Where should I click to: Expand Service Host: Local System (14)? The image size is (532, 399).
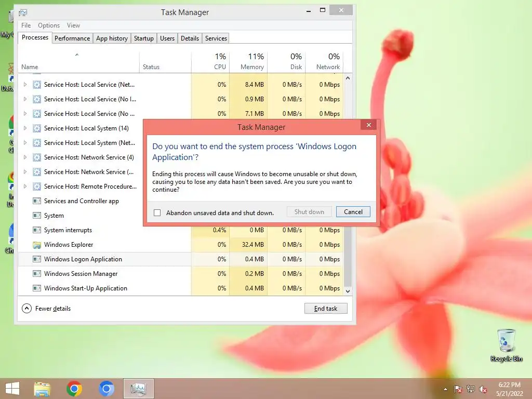pos(25,128)
